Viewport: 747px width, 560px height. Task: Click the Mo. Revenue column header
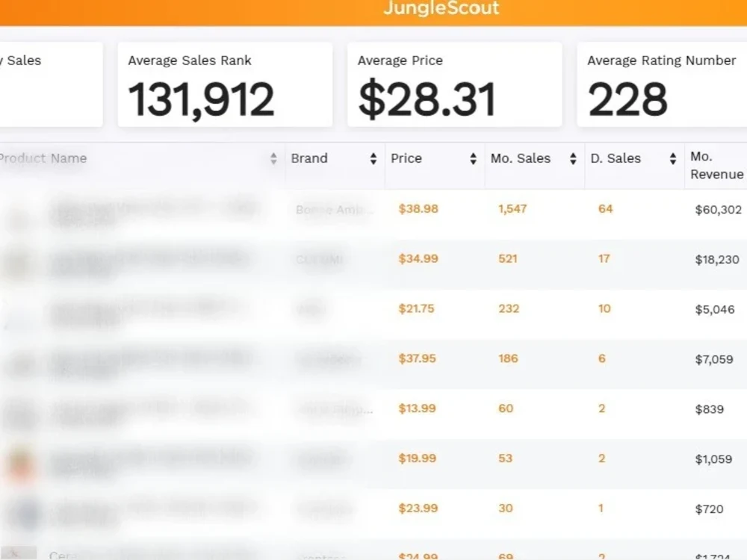click(716, 165)
